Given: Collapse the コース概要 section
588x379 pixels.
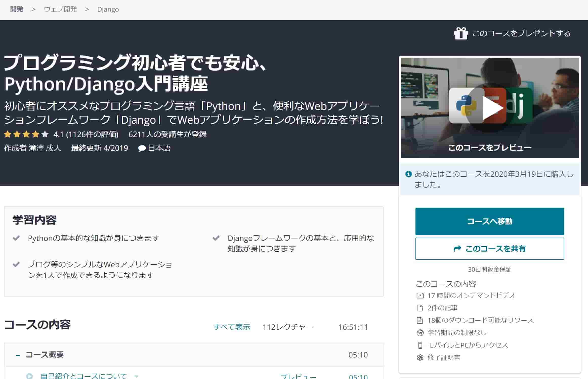Looking at the screenshot, I should pyautogui.click(x=18, y=355).
